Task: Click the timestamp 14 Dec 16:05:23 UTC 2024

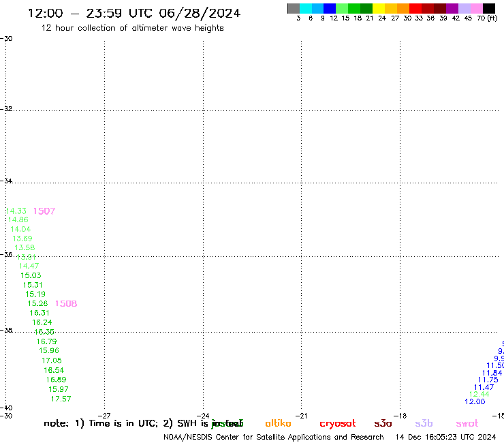Action: click(446, 438)
